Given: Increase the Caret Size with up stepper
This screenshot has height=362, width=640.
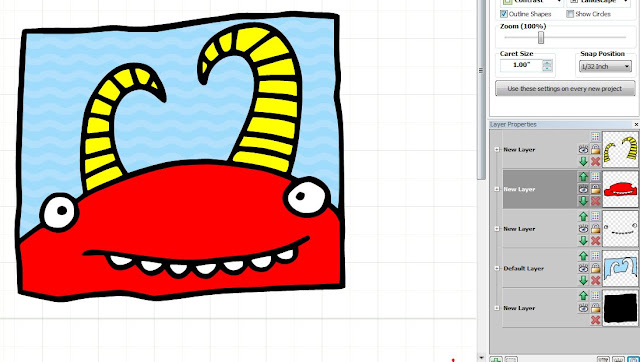Looking at the screenshot, I should [547, 62].
